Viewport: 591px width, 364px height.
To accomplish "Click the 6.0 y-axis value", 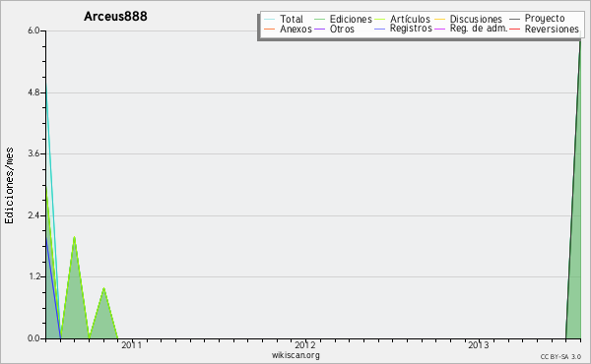I will (33, 30).
